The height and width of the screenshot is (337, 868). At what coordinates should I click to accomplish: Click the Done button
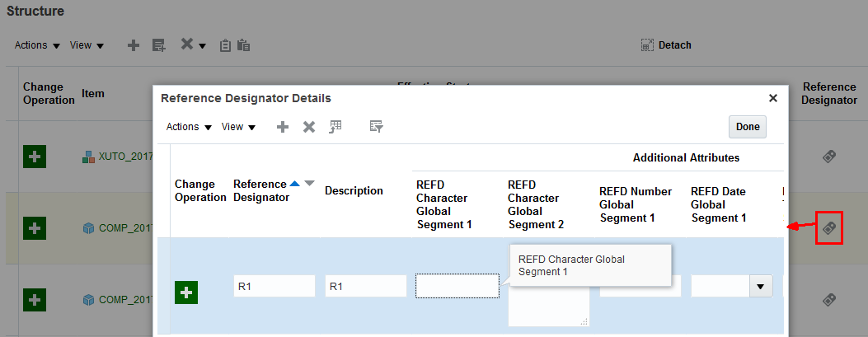pyautogui.click(x=747, y=127)
